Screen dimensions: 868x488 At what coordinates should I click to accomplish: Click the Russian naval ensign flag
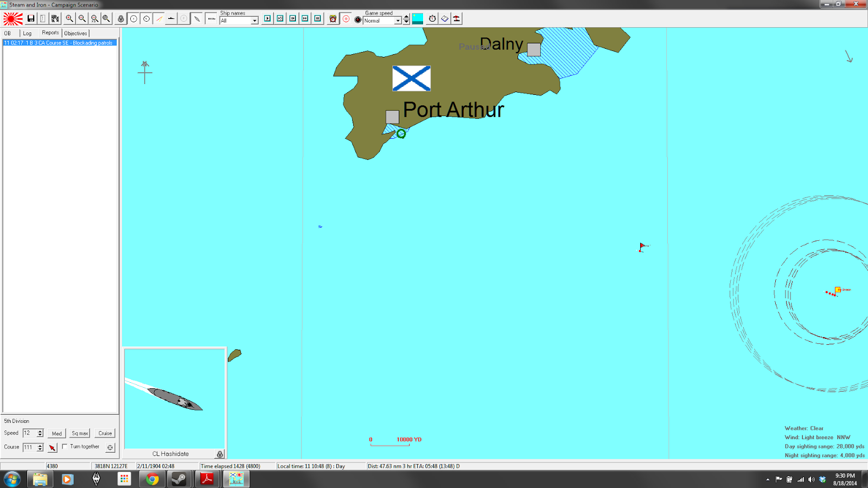(x=411, y=79)
